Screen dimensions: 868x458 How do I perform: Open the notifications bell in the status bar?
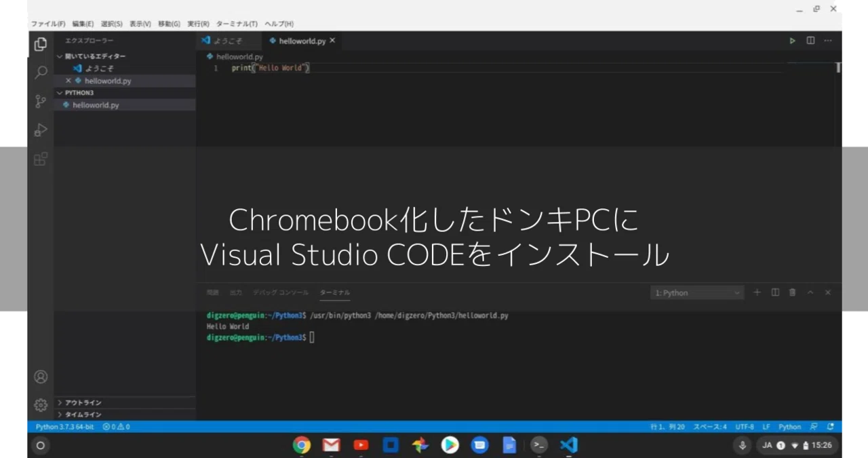(831, 427)
